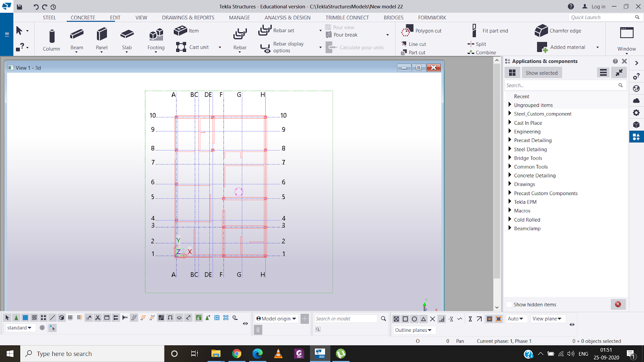The height and width of the screenshot is (362, 644).
Task: Use the Line cut command
Action: point(413,44)
